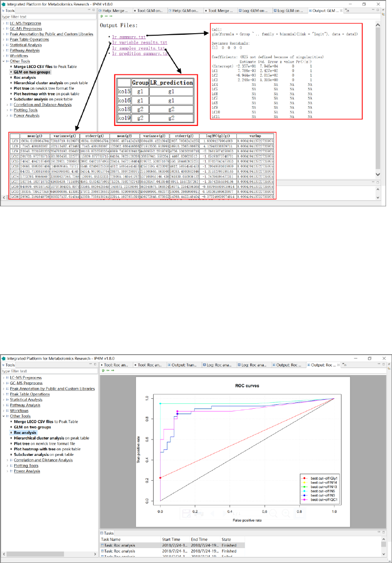The image size is (392, 563).
Task: Show hidden tabs list in GLM window
Action: [347, 11]
